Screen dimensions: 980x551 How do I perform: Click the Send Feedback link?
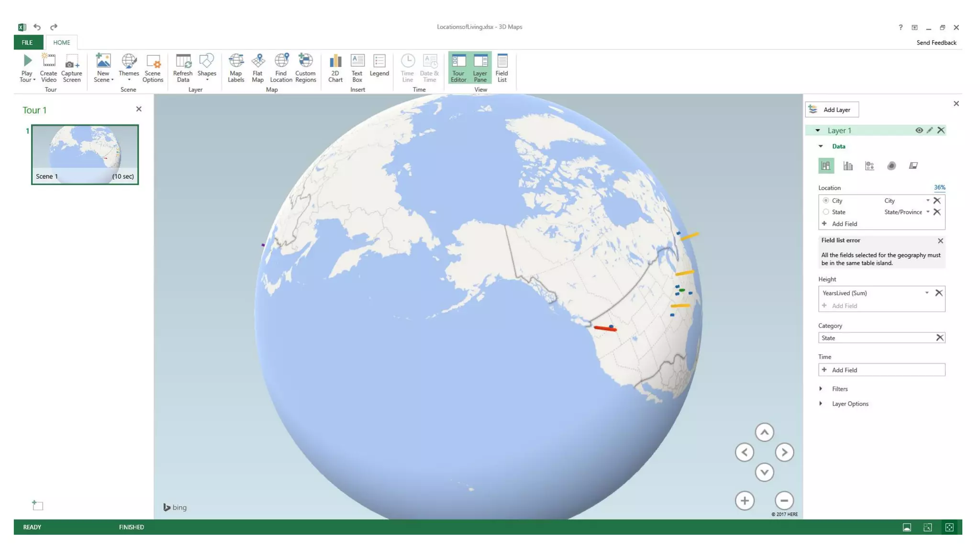click(936, 43)
